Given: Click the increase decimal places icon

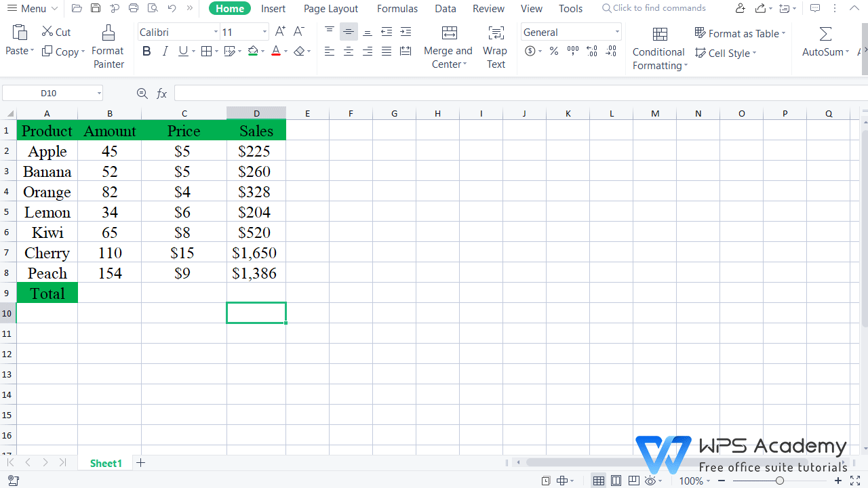Looking at the screenshot, I should tap(591, 50).
